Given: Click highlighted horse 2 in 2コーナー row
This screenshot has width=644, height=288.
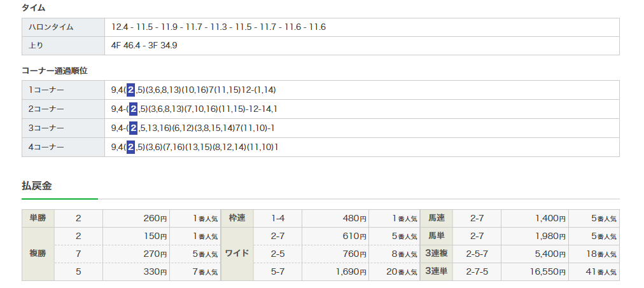Looking at the screenshot, I should tap(133, 109).
